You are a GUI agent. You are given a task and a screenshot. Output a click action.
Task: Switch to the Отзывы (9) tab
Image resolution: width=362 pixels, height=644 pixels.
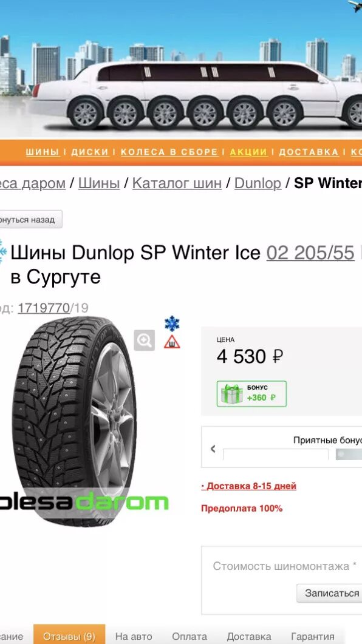pos(69,637)
